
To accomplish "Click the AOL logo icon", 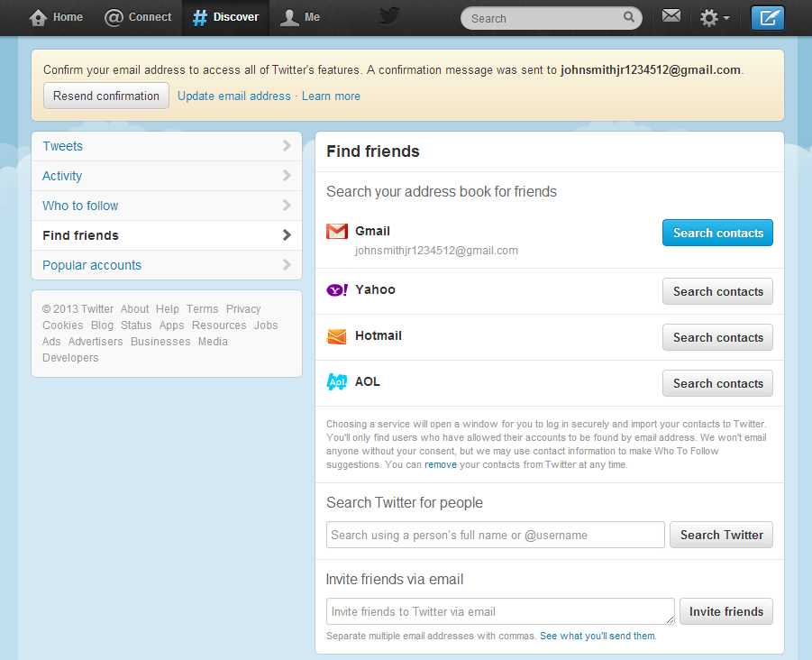I will (337, 382).
